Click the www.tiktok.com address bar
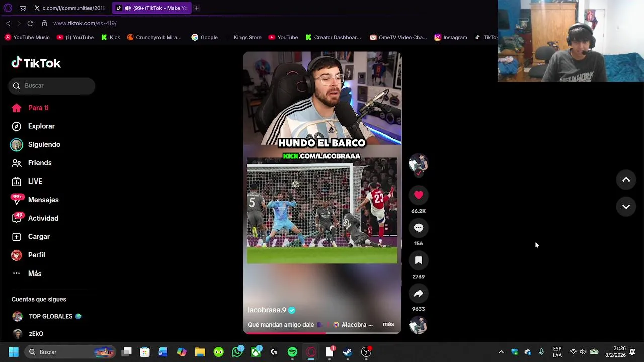The height and width of the screenshot is (362, 644). click(x=85, y=23)
